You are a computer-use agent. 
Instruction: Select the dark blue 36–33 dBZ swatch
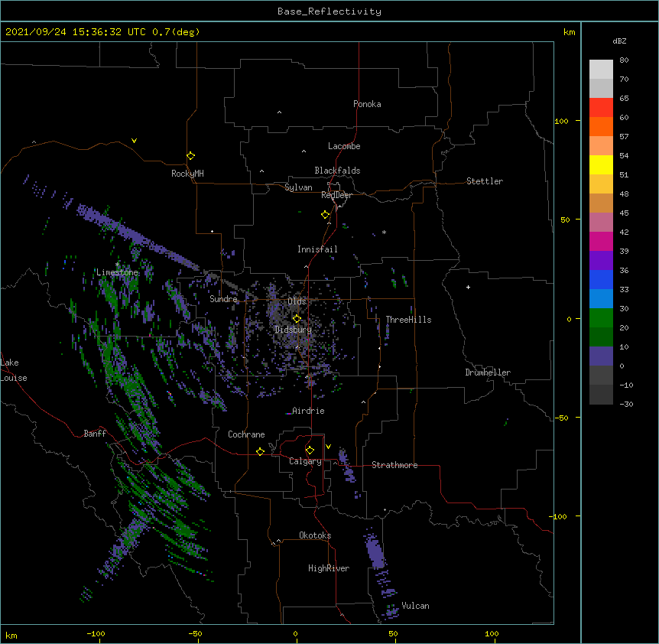point(601,279)
